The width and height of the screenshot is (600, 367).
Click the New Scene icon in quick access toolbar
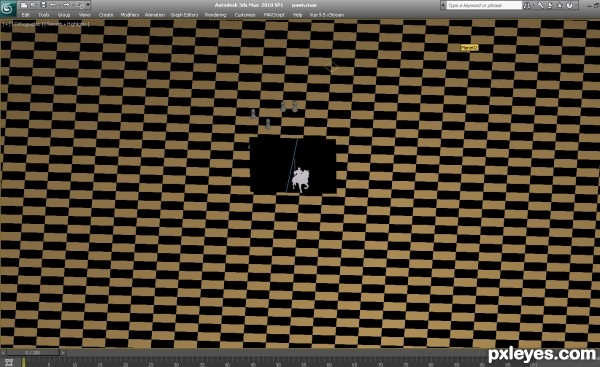pyautogui.click(x=24, y=5)
